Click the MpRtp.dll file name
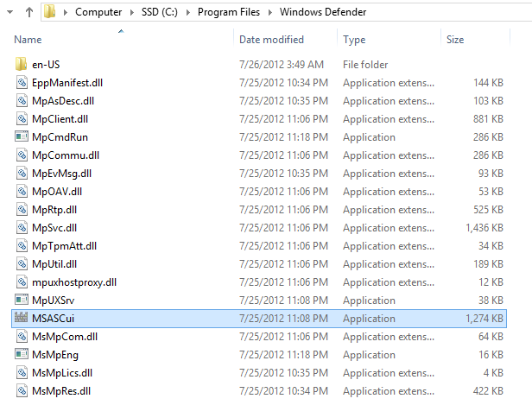 point(54,210)
